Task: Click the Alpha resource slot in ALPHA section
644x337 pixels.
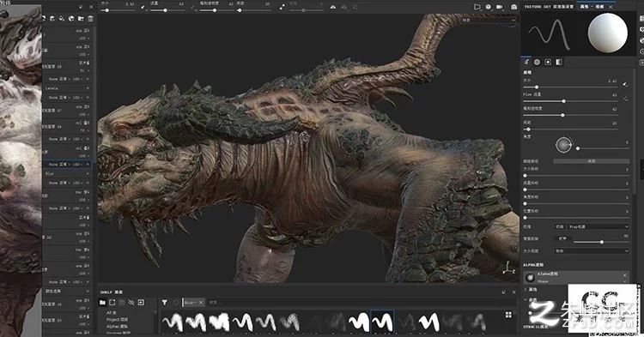Action: tap(576, 277)
